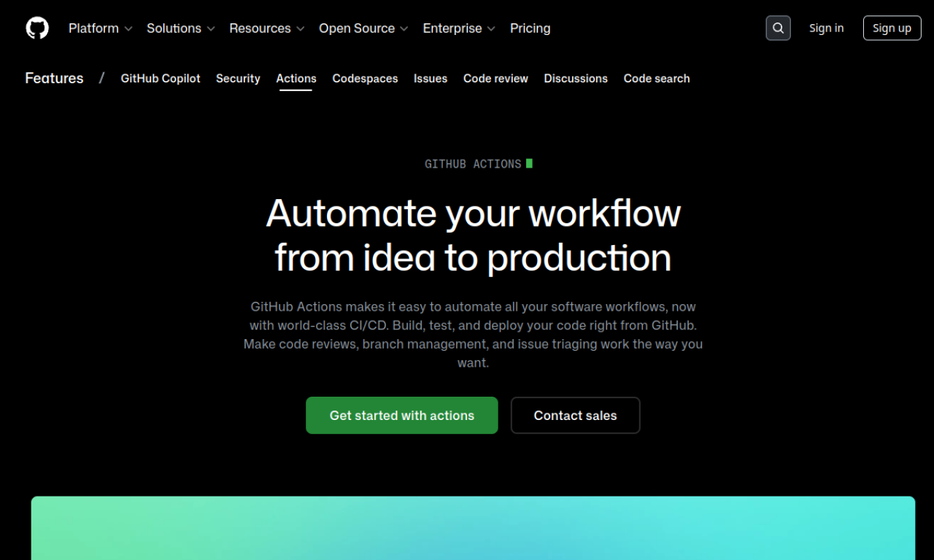
Task: Expand the Open Source navigation menu
Action: (363, 28)
